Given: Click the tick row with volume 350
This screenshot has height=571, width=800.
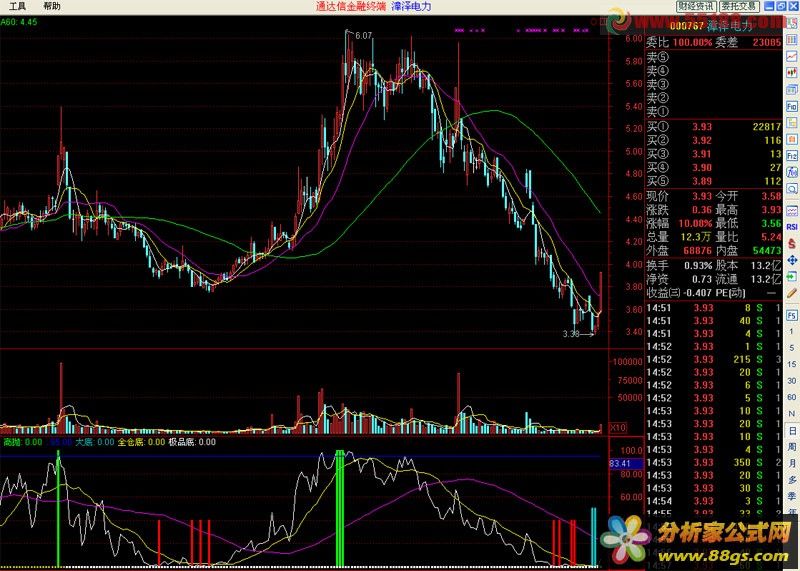Looking at the screenshot, I should (714, 462).
